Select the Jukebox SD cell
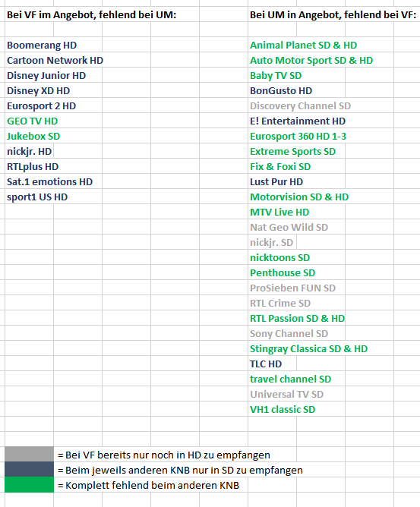420x507 pixels. pyautogui.click(x=33, y=137)
